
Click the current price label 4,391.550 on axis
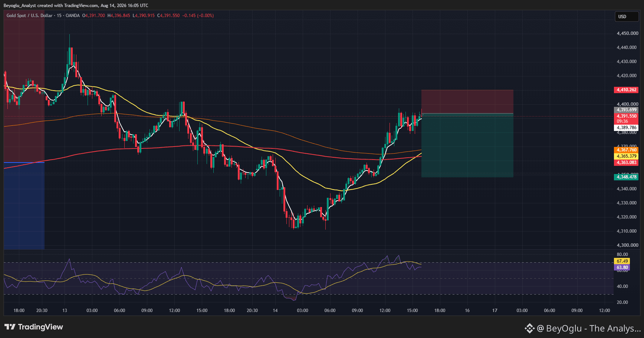pos(627,116)
